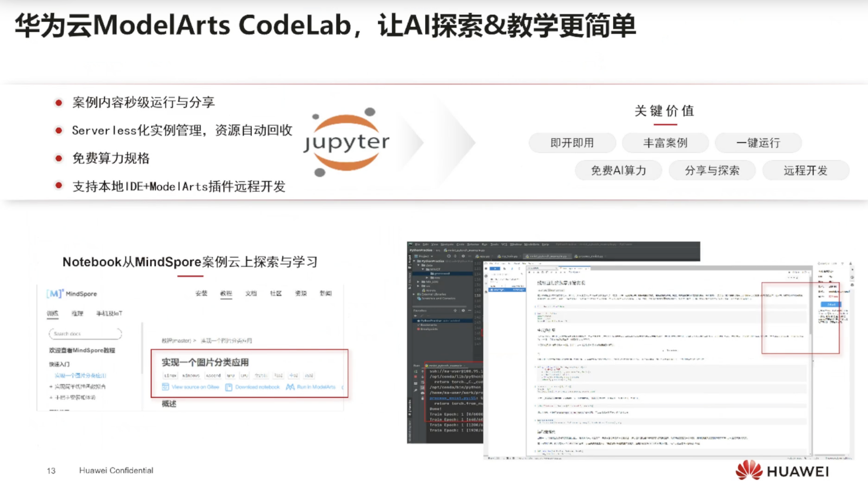
Task: Click the Jupyter logo
Action: pyautogui.click(x=346, y=142)
